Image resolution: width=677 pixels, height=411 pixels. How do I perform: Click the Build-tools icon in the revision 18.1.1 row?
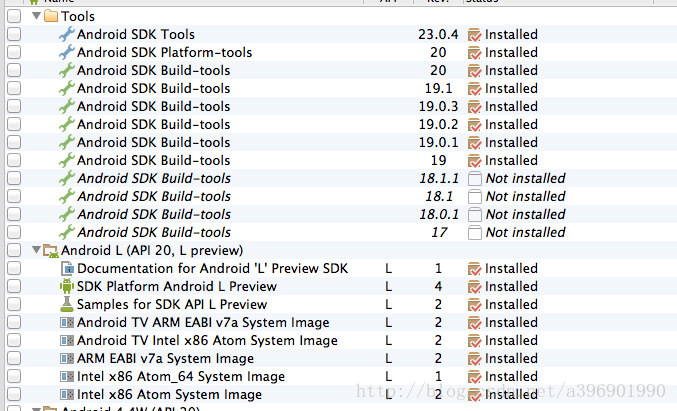click(67, 178)
